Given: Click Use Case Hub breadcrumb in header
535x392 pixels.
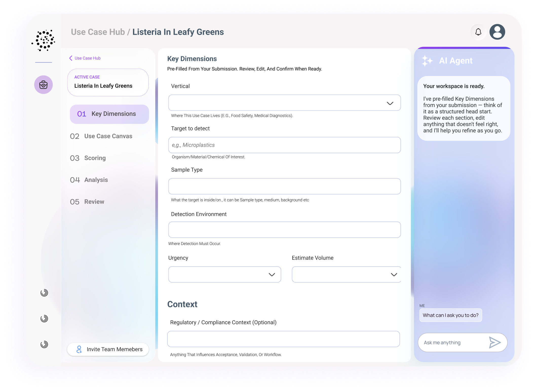Looking at the screenshot, I should (98, 32).
